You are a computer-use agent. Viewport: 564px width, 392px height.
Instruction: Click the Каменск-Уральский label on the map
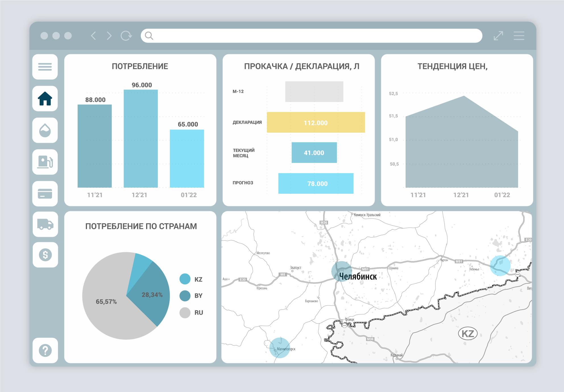(367, 215)
